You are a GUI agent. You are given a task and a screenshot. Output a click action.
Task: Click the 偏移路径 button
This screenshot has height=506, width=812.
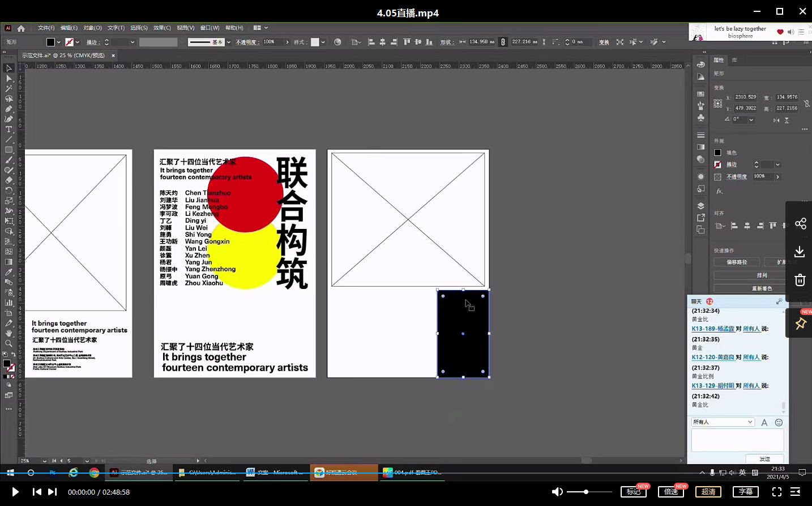[737, 262]
